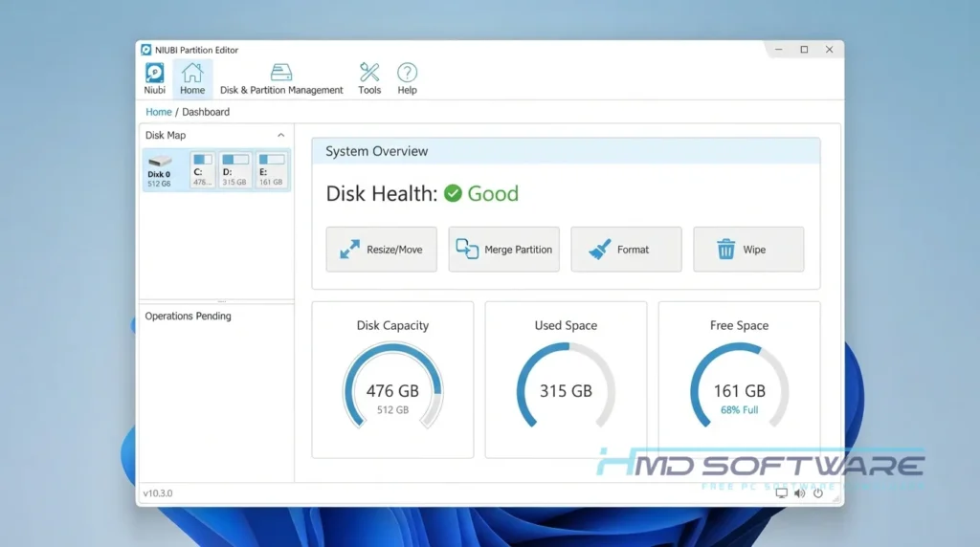Click the Wipe button
The image size is (980, 547).
click(x=748, y=250)
